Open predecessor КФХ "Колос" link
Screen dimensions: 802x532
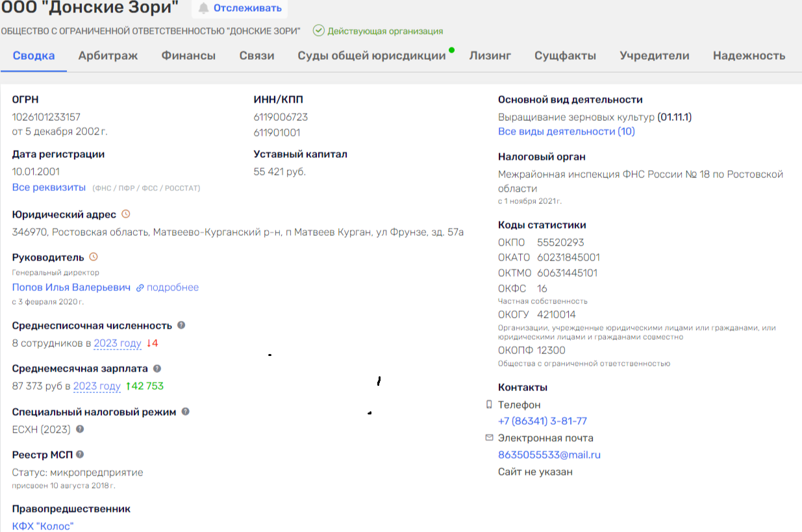pyautogui.click(x=43, y=526)
